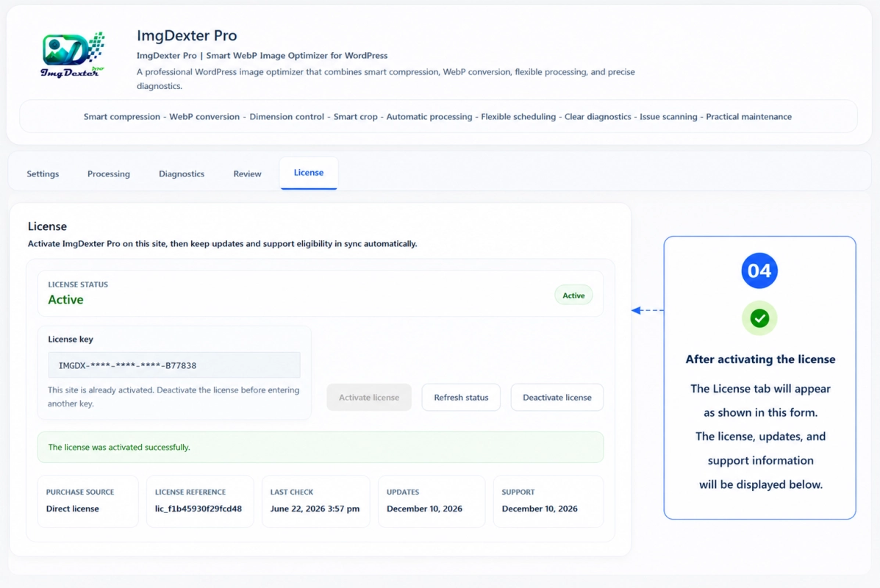This screenshot has height=588, width=880.
Task: Click the ImgDexter Pro logo
Action: click(72, 54)
